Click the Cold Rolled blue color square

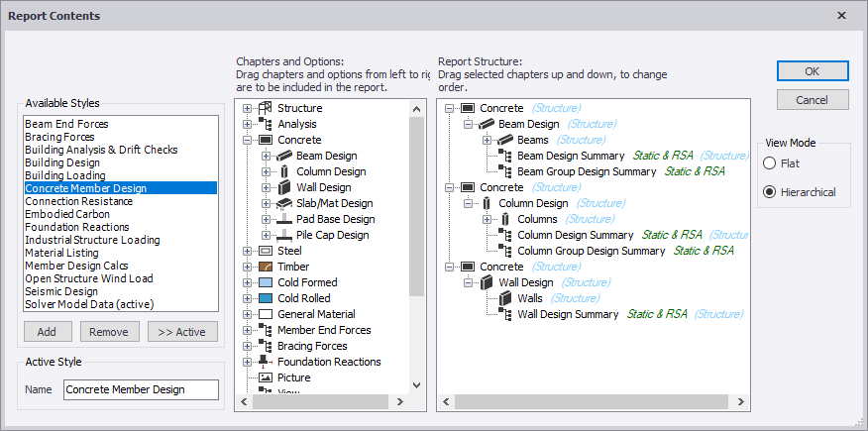[265, 298]
